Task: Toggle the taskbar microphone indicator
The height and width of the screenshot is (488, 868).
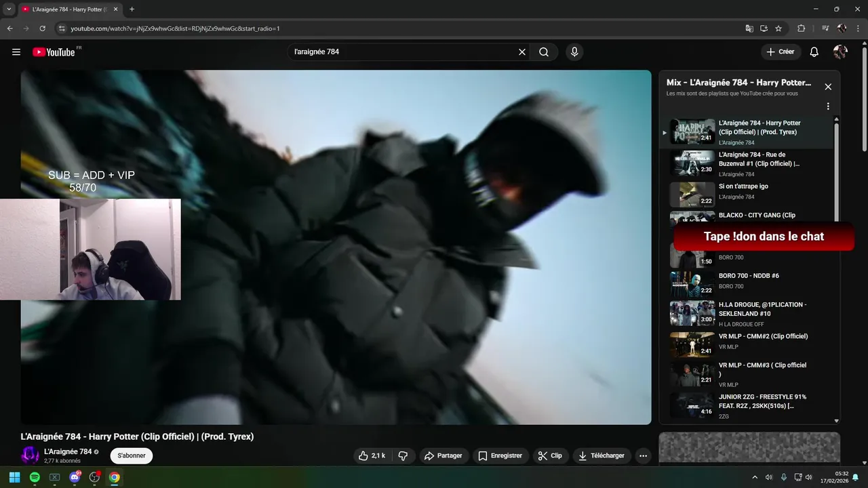Action: [x=784, y=477]
